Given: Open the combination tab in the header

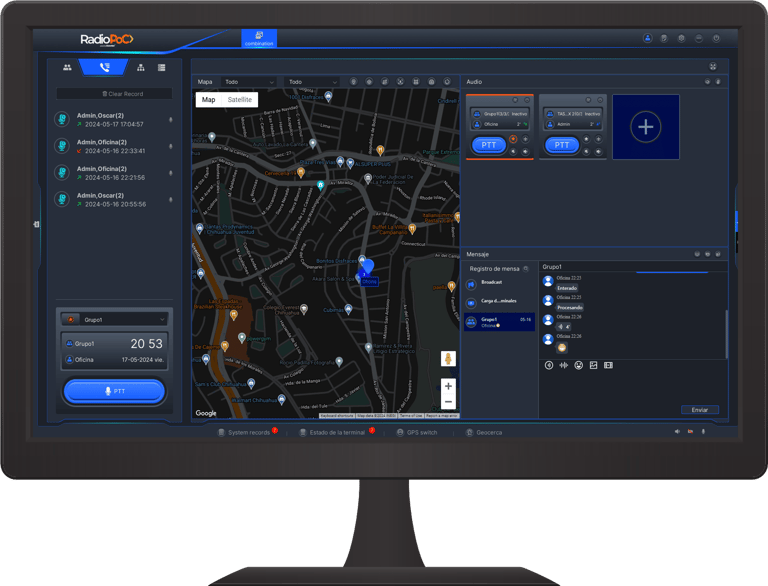Looking at the screenshot, I should 259,38.
